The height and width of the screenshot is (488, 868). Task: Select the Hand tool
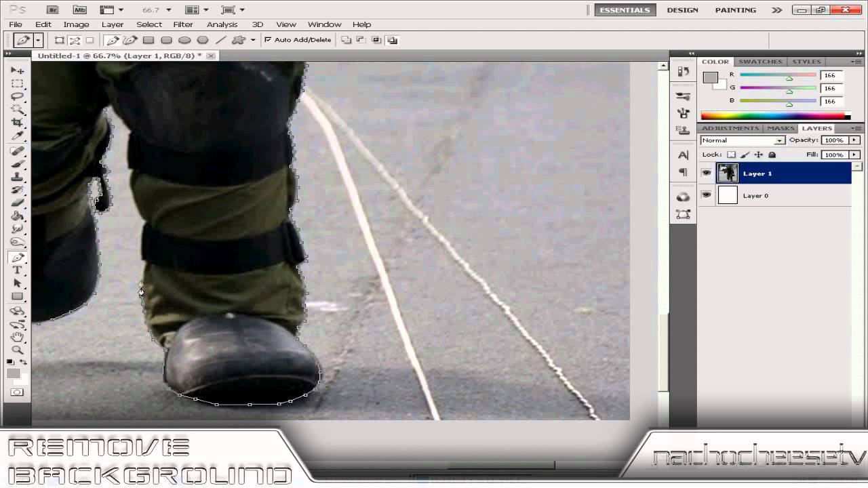pyautogui.click(x=18, y=338)
